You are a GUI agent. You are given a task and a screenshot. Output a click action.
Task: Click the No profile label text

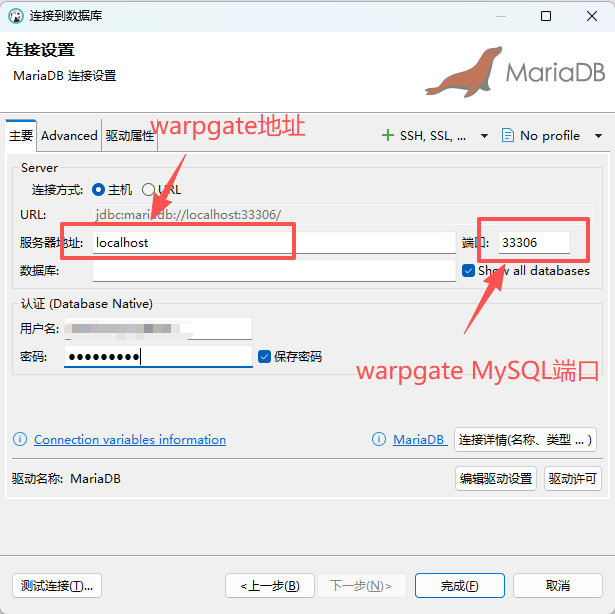click(549, 136)
